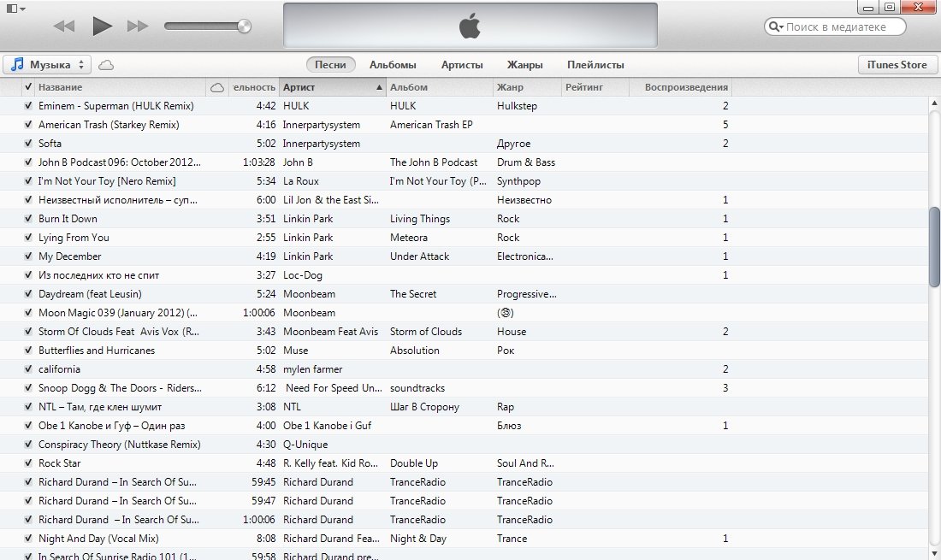941x560 pixels.
Task: Switch to the Песни tab
Action: pos(330,65)
